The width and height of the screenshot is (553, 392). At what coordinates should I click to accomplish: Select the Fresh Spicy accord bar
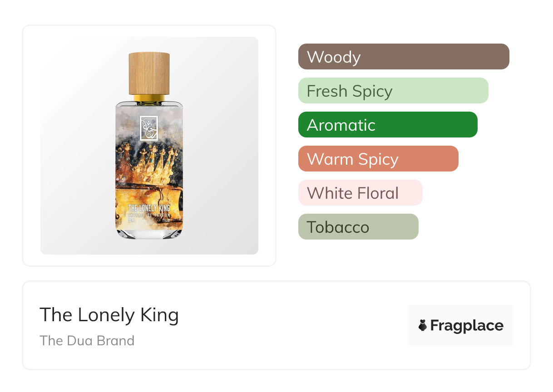[x=393, y=91]
